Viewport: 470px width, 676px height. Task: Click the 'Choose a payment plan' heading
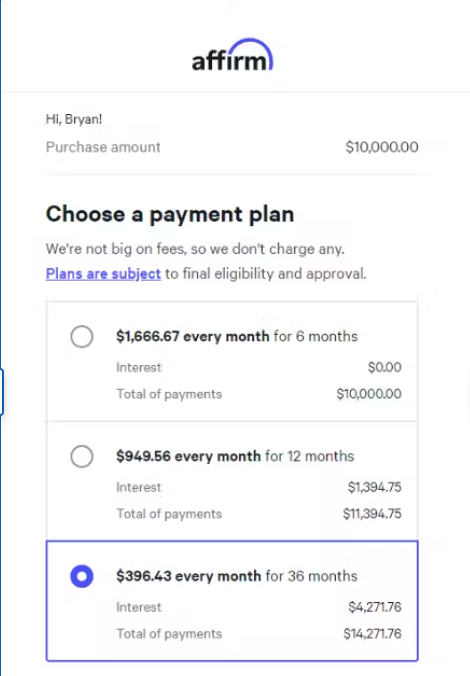tap(170, 214)
